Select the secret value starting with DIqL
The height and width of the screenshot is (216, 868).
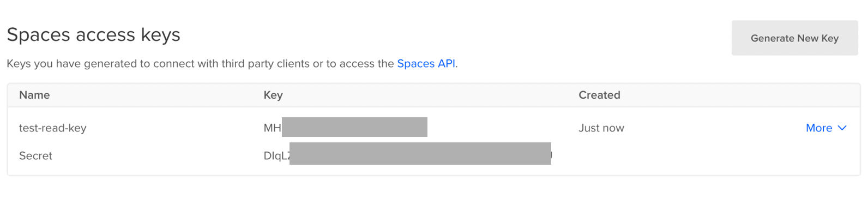(x=408, y=155)
